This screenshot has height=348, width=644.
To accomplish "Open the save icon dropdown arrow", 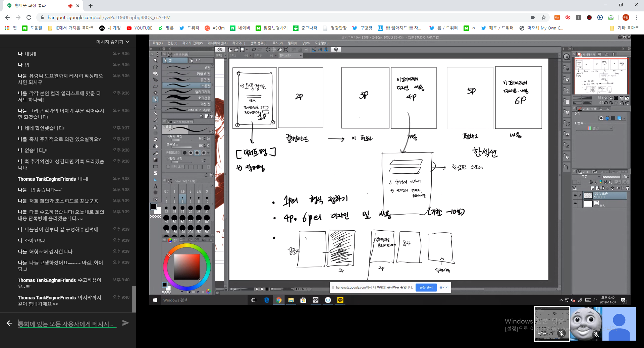I will click(247, 49).
